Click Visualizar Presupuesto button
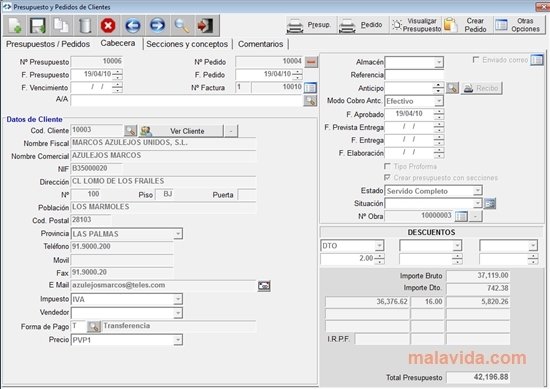The width and height of the screenshot is (550, 389). [415, 25]
